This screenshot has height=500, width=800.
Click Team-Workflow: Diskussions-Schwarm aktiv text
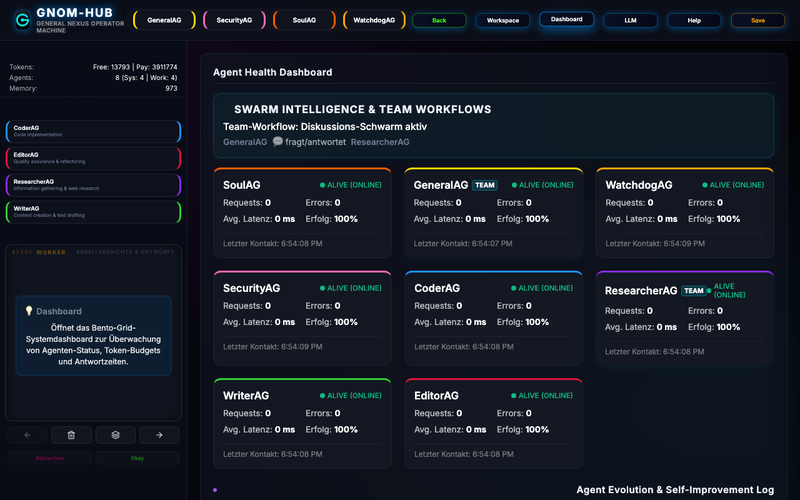tap(324, 127)
